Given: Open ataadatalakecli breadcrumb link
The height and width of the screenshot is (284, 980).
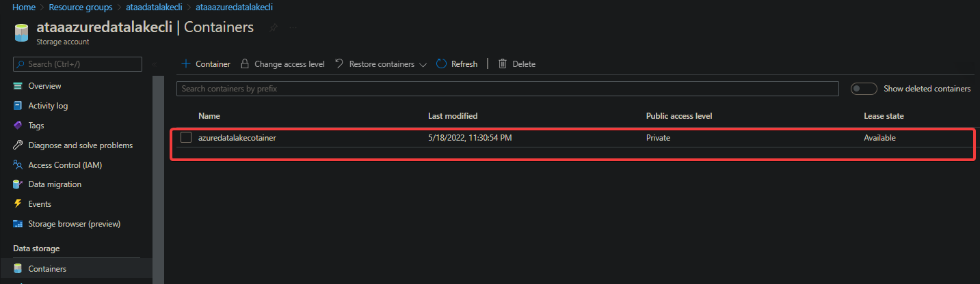Looking at the screenshot, I should (154, 8).
